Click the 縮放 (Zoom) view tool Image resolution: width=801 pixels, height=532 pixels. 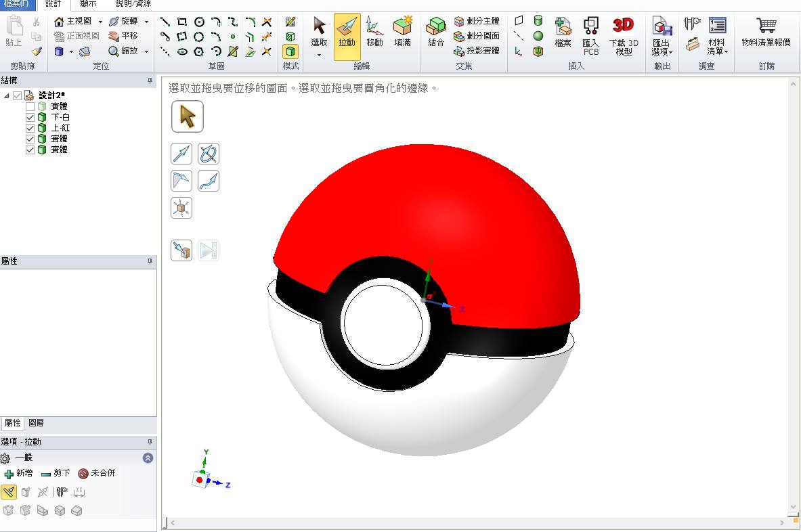pyautogui.click(x=123, y=51)
